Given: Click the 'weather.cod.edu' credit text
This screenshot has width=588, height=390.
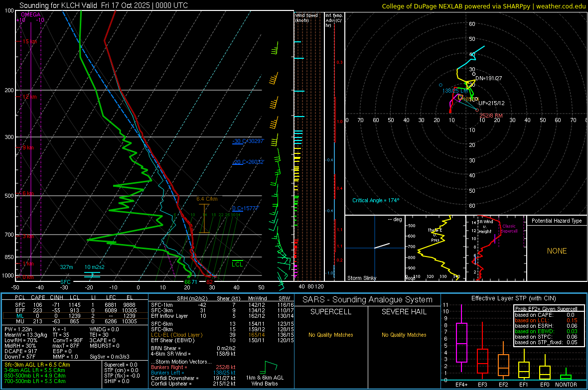Looking at the screenshot, I should 561,6.
